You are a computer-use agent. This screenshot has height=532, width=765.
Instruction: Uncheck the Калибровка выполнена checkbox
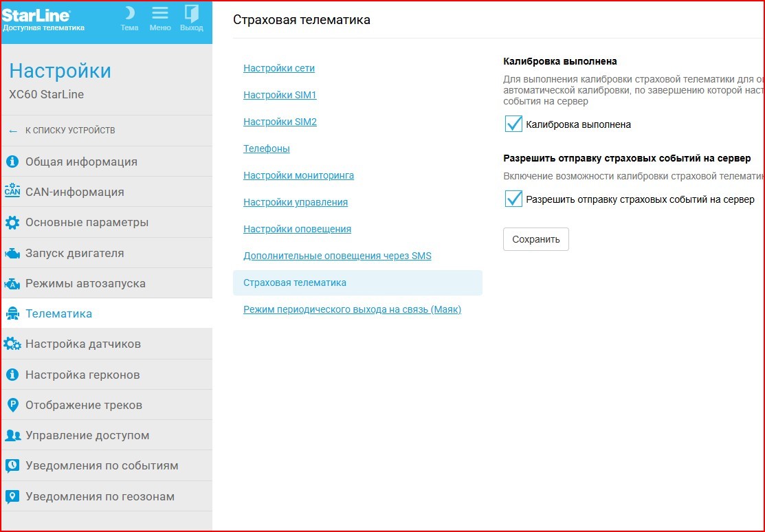tap(513, 124)
